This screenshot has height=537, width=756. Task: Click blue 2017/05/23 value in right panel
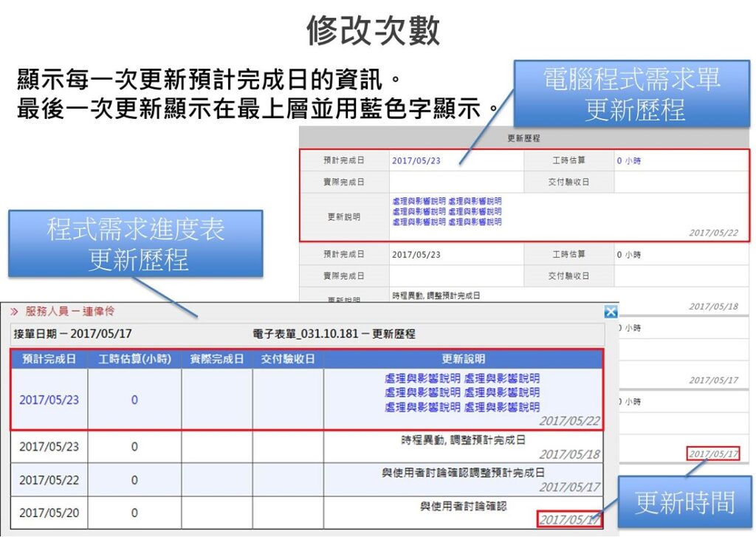coord(416,160)
